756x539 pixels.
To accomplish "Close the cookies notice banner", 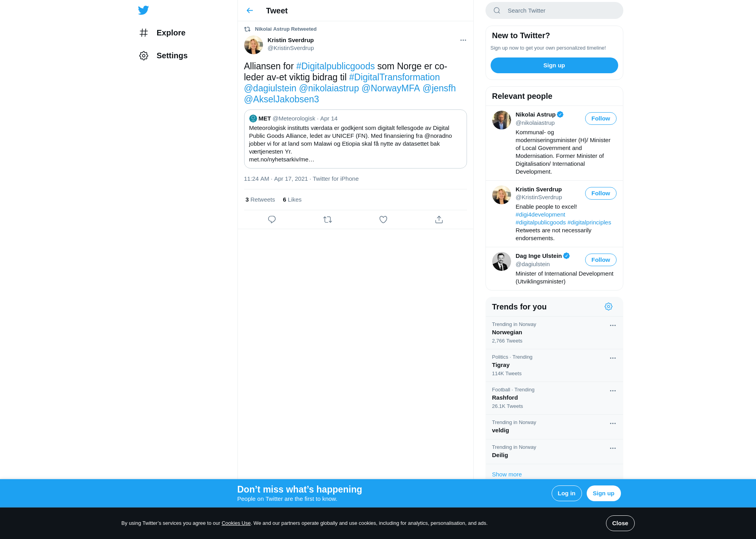I will 620,523.
